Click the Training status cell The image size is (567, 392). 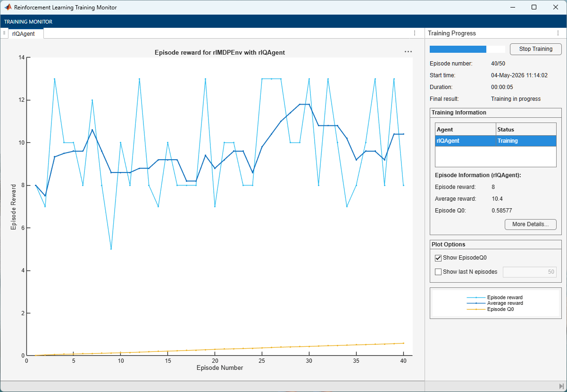tap(526, 141)
